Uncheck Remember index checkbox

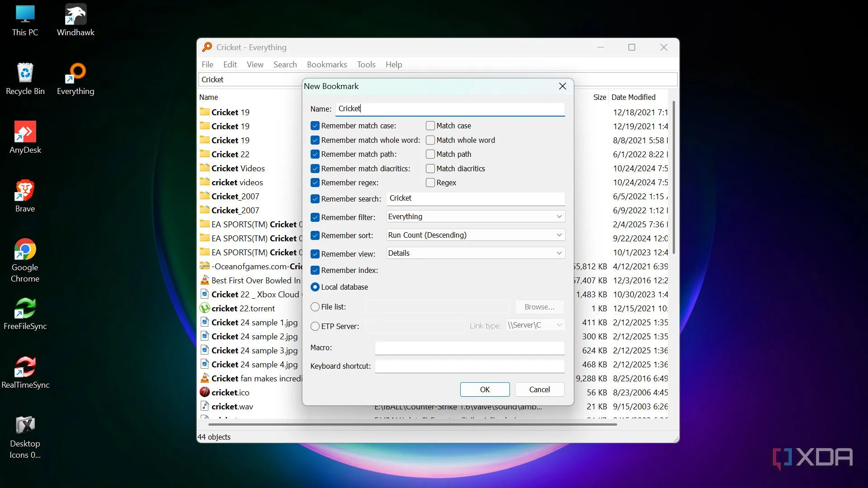click(315, 270)
